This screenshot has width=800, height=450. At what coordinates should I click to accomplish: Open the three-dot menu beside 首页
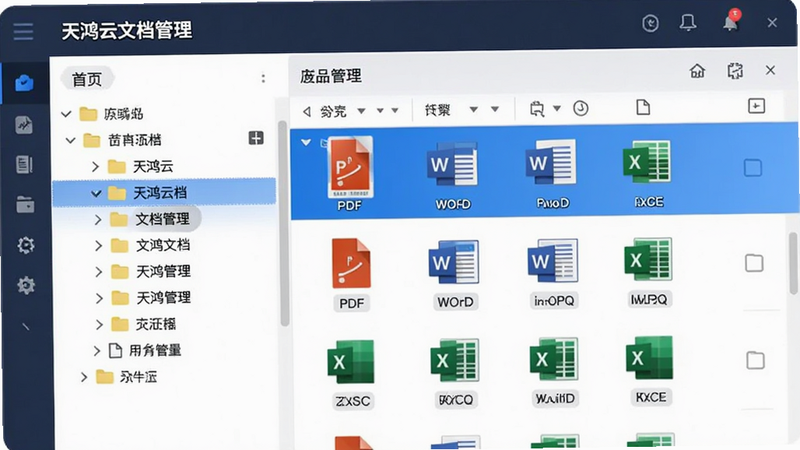[263, 79]
